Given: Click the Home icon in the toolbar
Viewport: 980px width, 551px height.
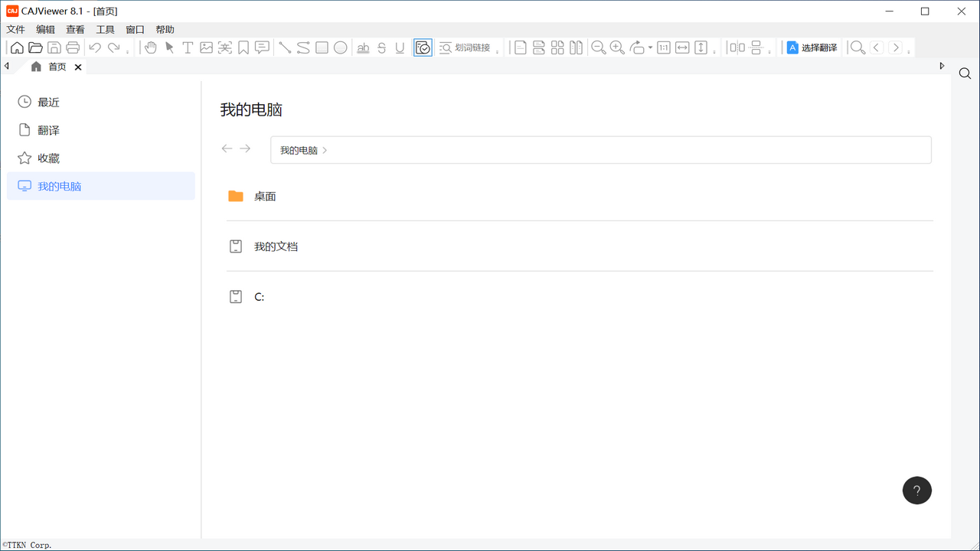Looking at the screenshot, I should click(x=17, y=47).
